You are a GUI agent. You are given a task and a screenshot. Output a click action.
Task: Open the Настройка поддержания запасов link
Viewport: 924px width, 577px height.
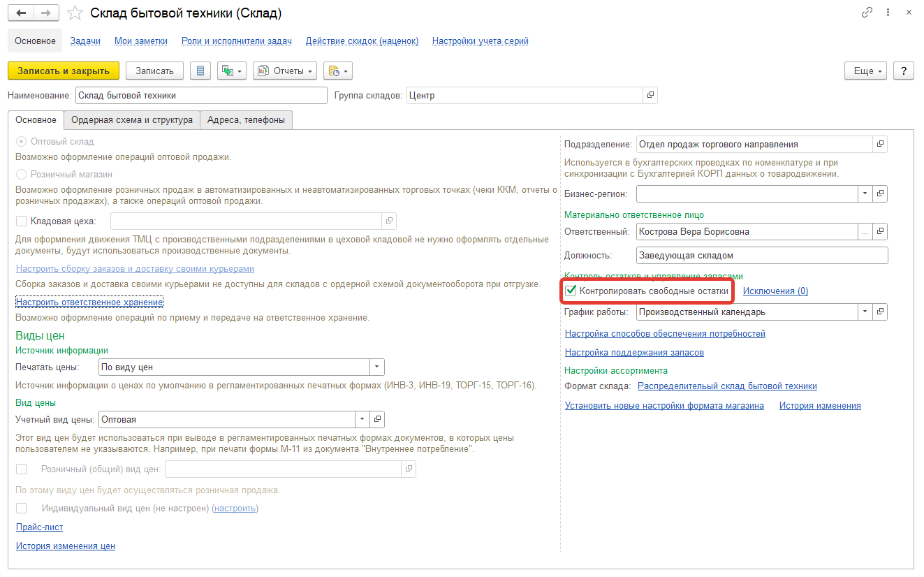click(634, 353)
